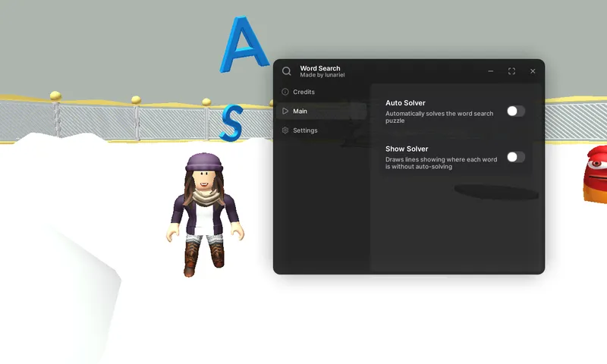Click the blue letter S in game

(x=231, y=124)
